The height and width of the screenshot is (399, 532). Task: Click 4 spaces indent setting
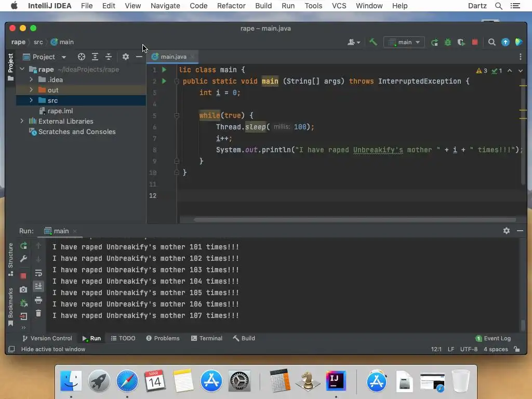pos(496,349)
